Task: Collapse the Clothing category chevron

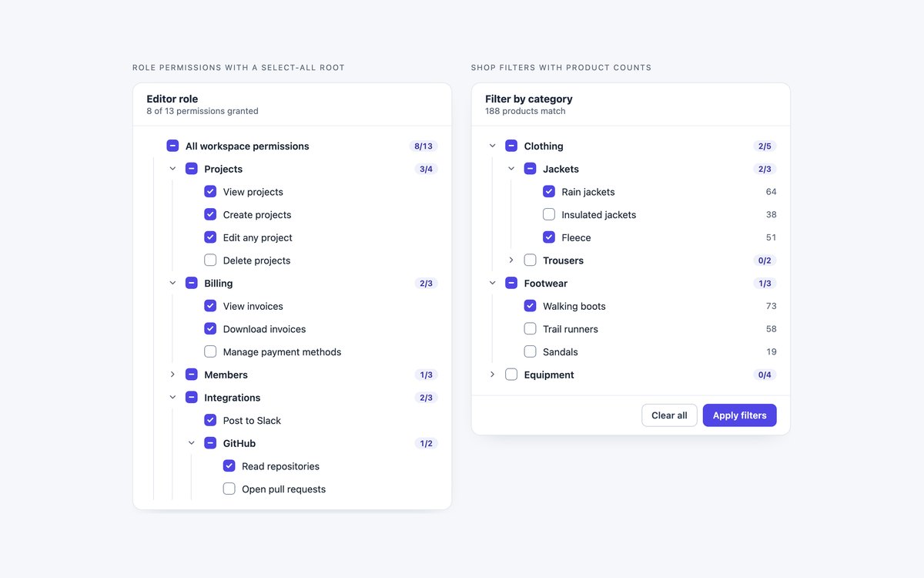Action: pos(493,146)
